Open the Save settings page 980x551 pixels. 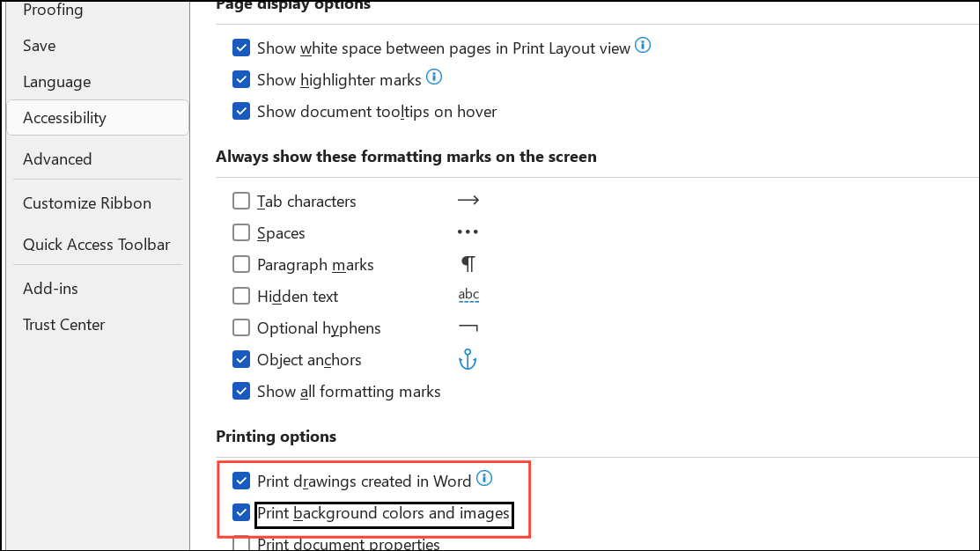39,45
